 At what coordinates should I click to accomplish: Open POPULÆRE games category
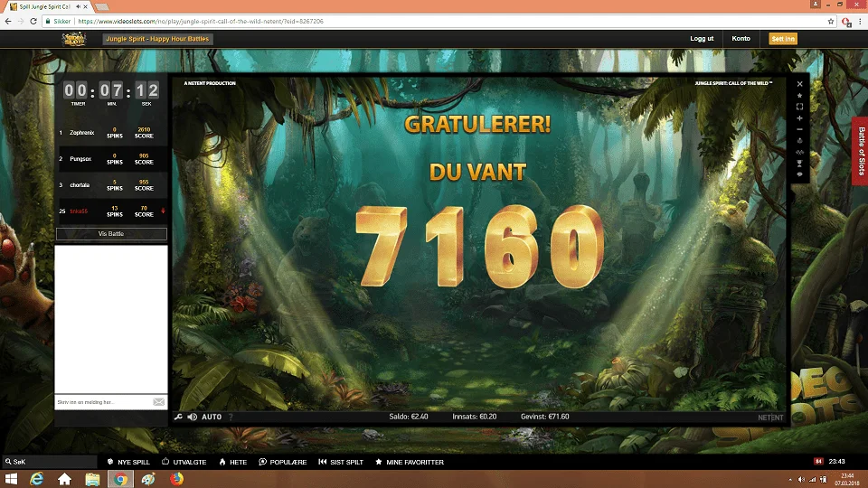click(282, 462)
